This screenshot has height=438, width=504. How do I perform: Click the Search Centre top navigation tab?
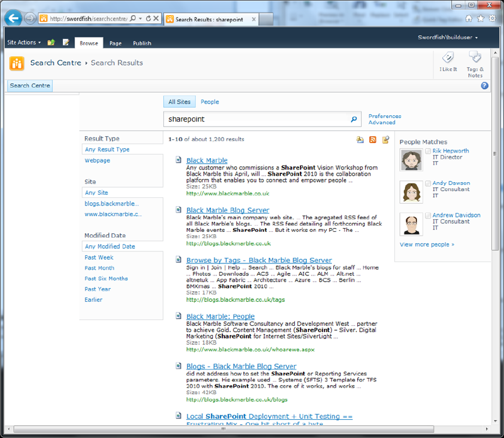30,86
